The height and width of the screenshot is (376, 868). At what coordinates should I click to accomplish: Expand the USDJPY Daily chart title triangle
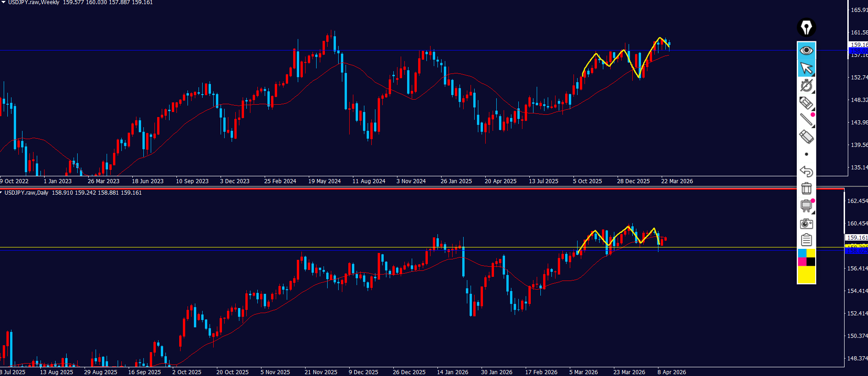(1, 193)
